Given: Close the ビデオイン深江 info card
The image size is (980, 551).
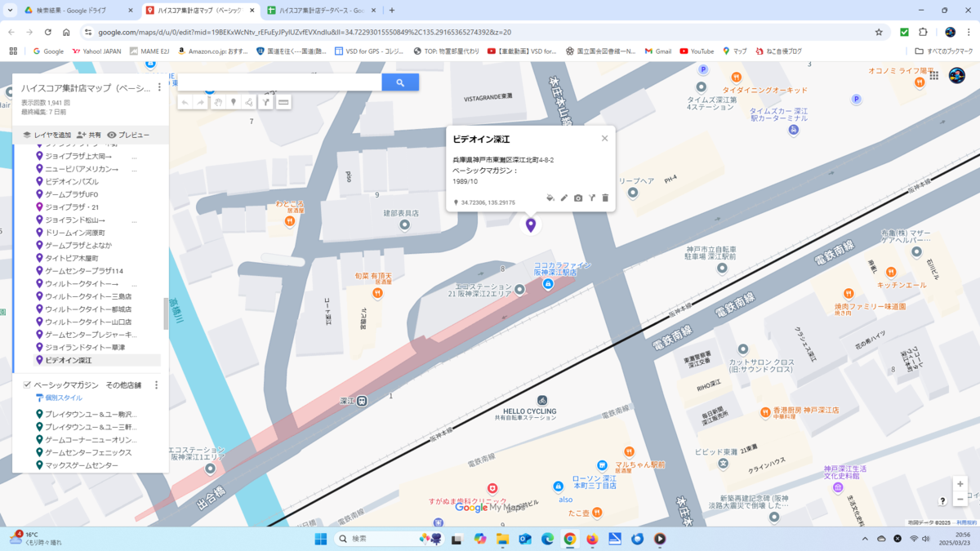Looking at the screenshot, I should click(x=604, y=139).
